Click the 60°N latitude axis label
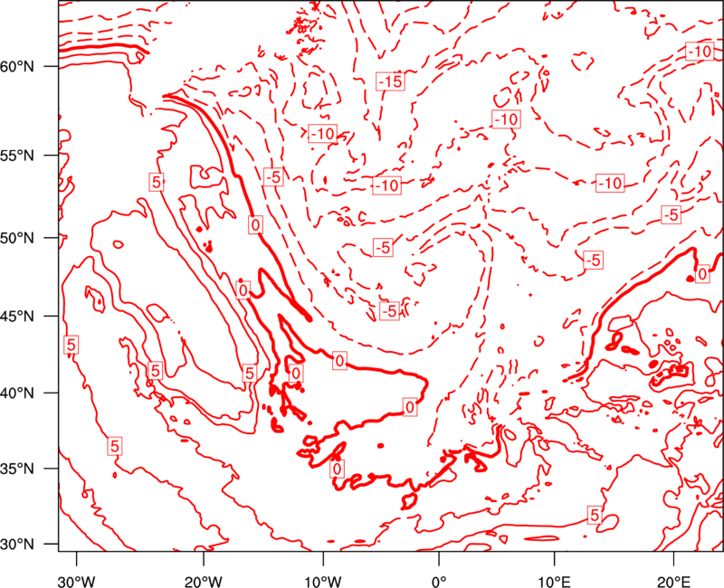Image resolution: width=724 pixels, height=588 pixels. pos(17,66)
